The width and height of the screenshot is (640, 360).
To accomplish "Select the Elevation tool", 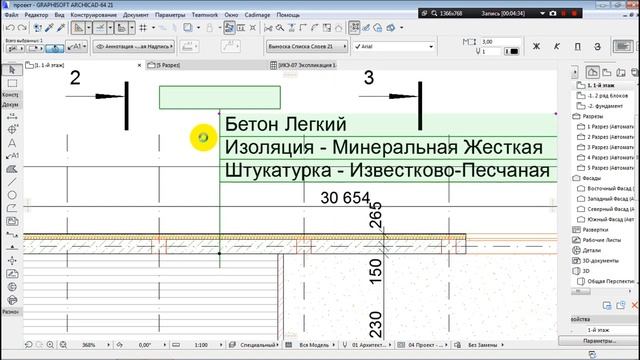I will click(x=12, y=247).
